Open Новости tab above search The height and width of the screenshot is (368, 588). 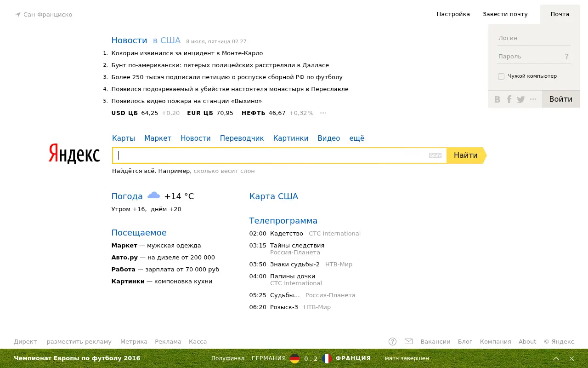(x=196, y=138)
